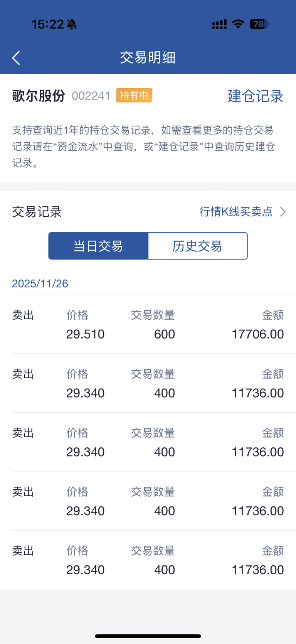The height and width of the screenshot is (644, 296).
Task: Tap the battery level indicator
Action: coord(259,24)
